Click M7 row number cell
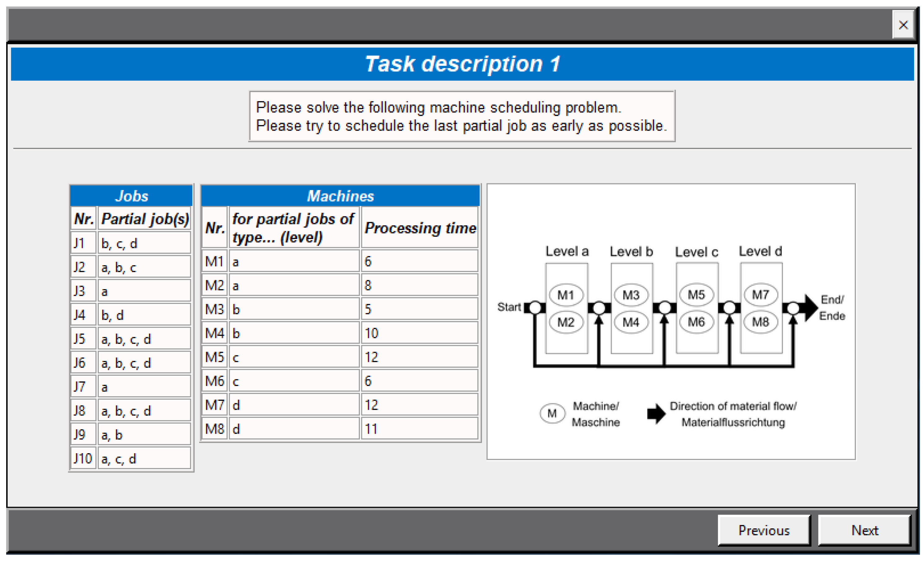Screen dimensions: 924x564 (214, 405)
